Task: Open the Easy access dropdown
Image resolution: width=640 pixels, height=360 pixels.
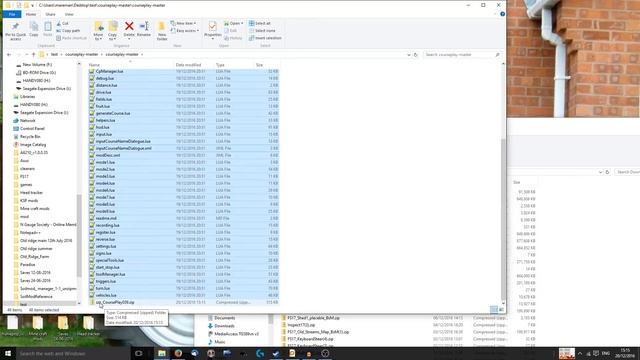Action: point(185,31)
